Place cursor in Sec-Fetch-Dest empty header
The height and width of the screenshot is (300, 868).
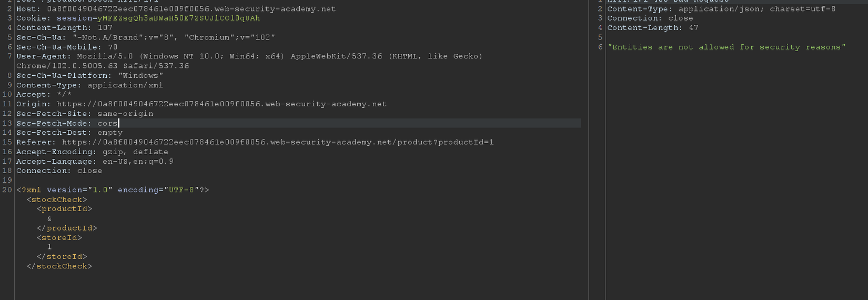point(69,133)
